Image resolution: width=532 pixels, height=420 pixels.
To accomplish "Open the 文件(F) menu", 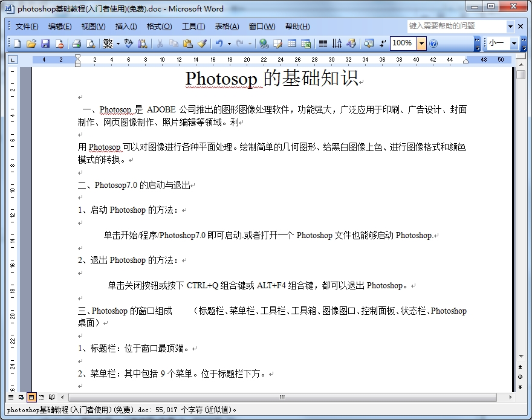I will pos(27,27).
